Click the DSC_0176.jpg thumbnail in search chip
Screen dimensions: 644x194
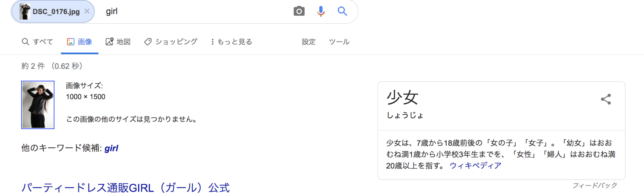[x=25, y=11]
